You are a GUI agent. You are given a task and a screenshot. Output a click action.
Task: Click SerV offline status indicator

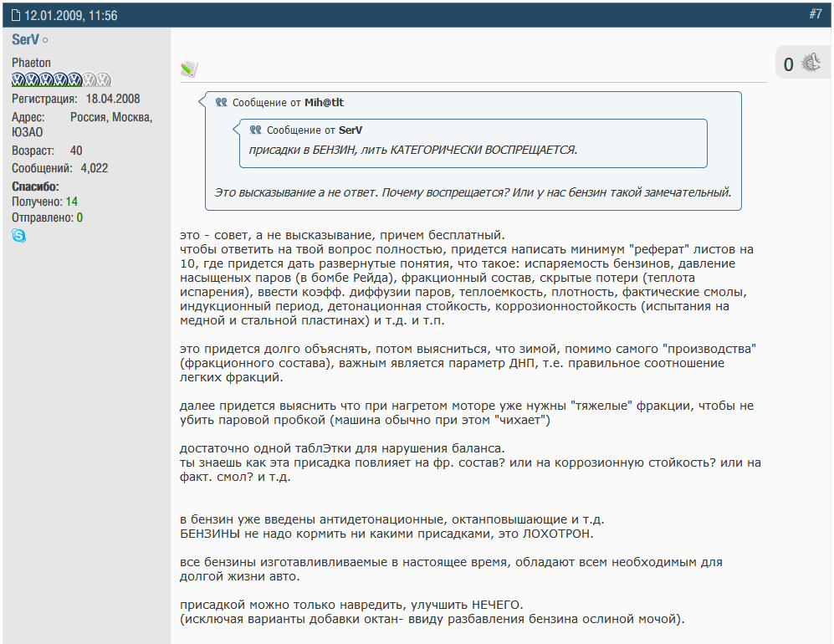tap(45, 40)
